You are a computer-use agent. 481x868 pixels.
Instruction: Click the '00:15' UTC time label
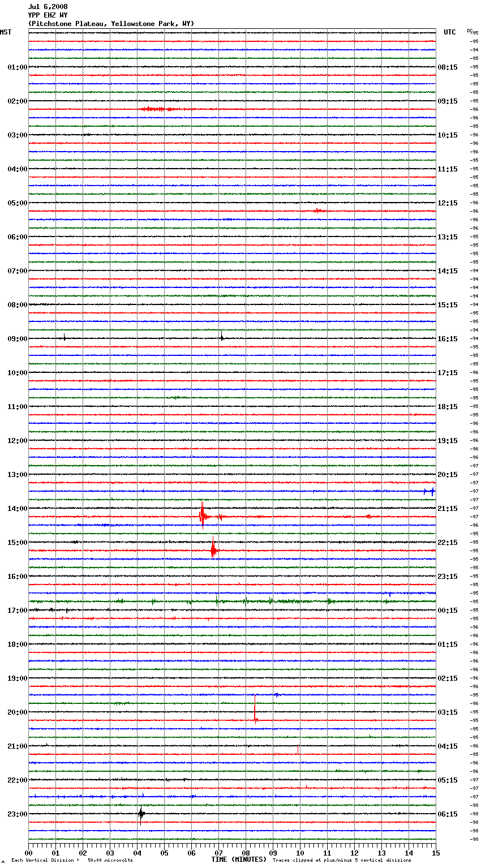point(448,611)
